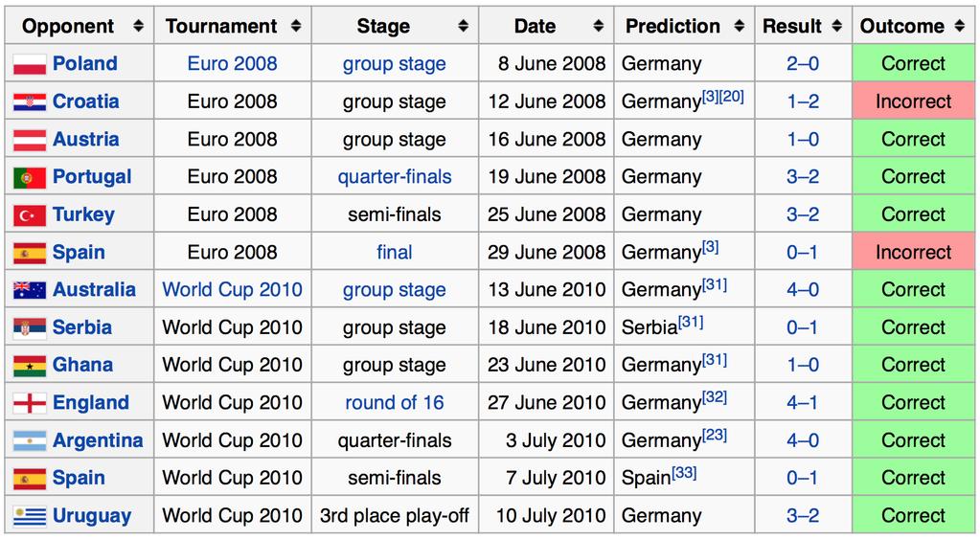Sort table by Tournament column arrows

(x=296, y=26)
